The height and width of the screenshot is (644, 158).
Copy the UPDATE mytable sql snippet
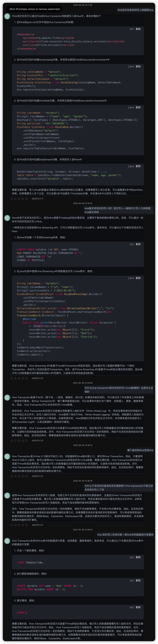[138, 580]
